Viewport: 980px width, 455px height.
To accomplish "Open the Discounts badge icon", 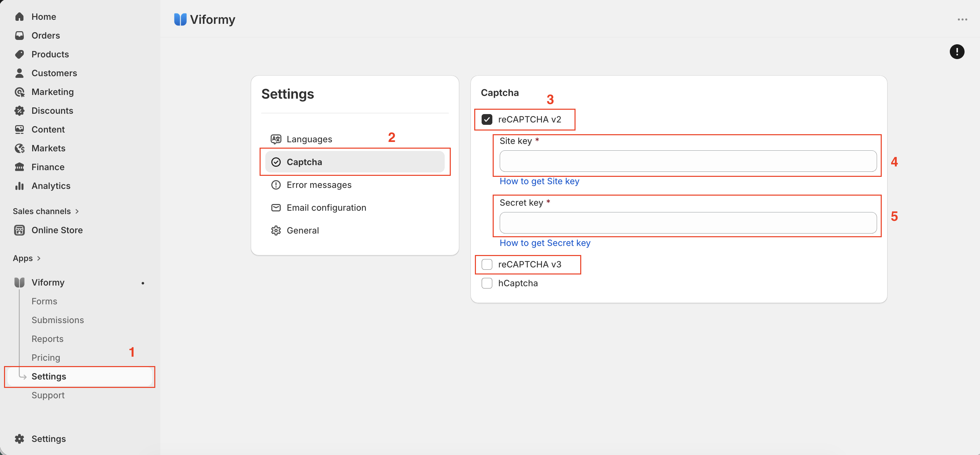I will (19, 111).
